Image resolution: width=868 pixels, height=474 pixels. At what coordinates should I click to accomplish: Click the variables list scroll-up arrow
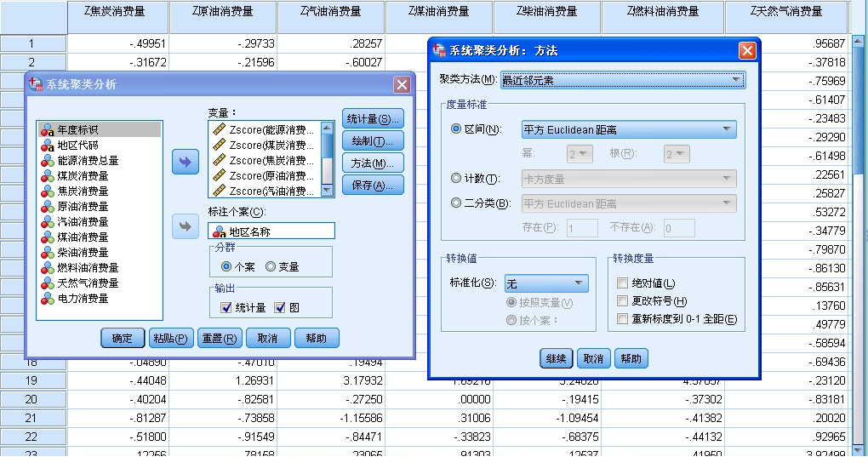point(327,128)
